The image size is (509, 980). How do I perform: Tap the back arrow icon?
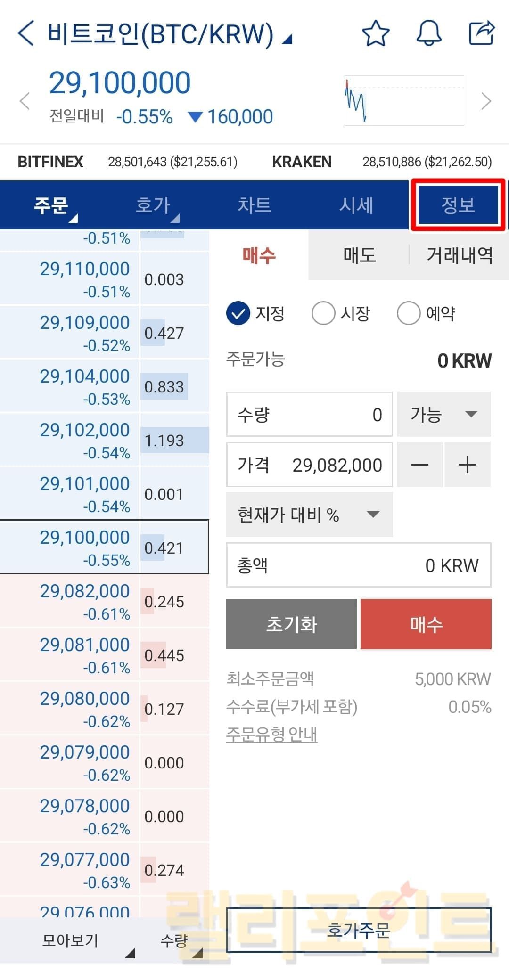pyautogui.click(x=26, y=33)
